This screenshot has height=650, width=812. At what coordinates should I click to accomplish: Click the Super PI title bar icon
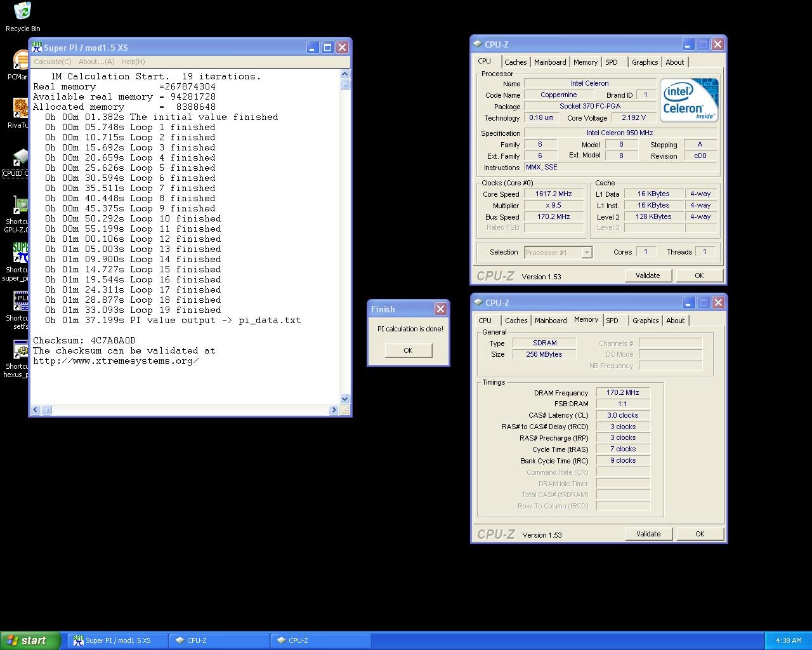click(x=37, y=47)
